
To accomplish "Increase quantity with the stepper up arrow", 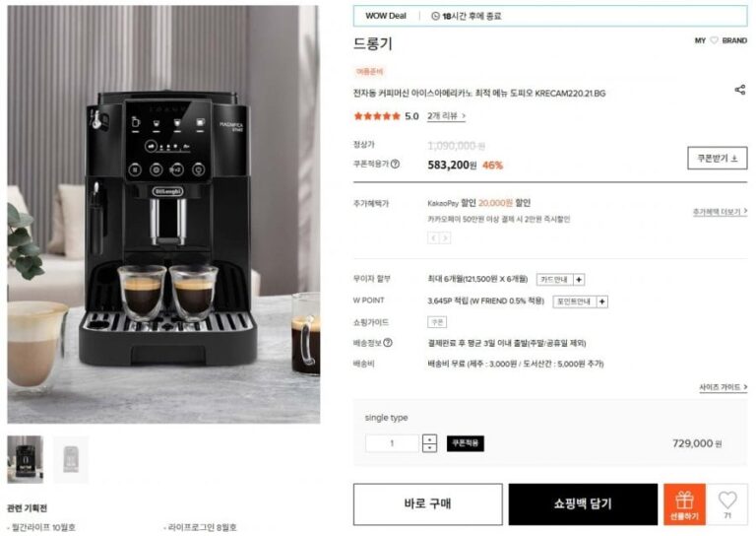I will pyautogui.click(x=429, y=438).
